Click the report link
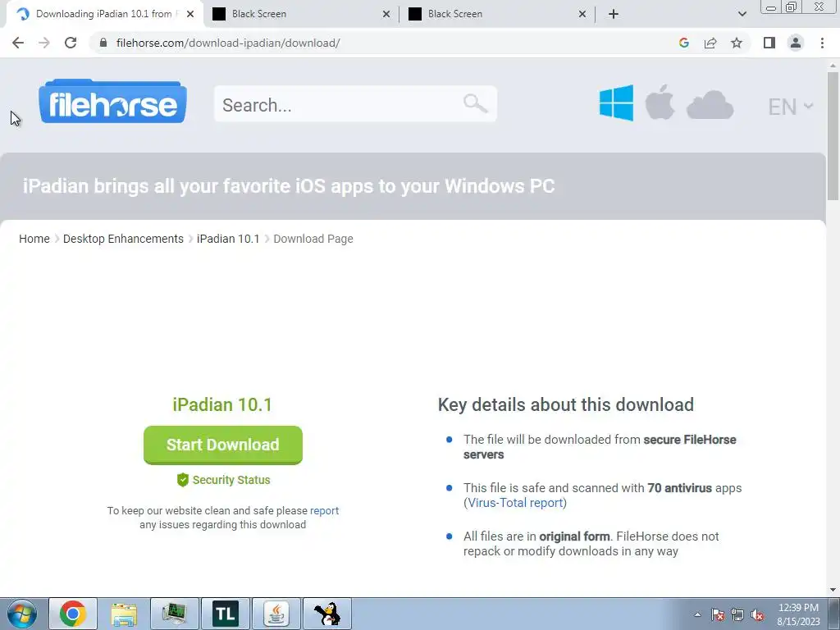Viewport: 840px width, 630px height. (x=324, y=510)
